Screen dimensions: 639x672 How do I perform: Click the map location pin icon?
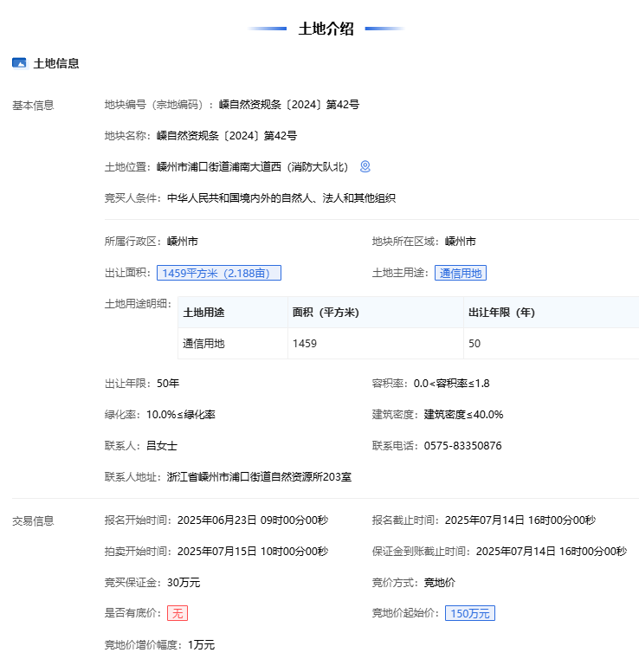click(365, 166)
